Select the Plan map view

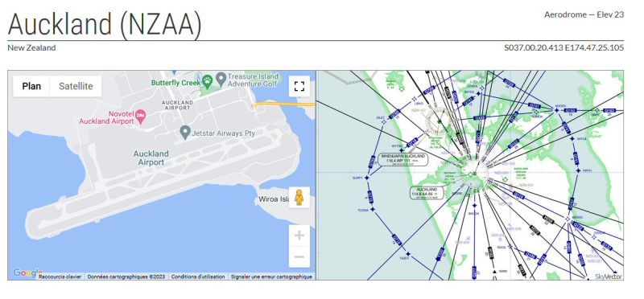tap(31, 86)
